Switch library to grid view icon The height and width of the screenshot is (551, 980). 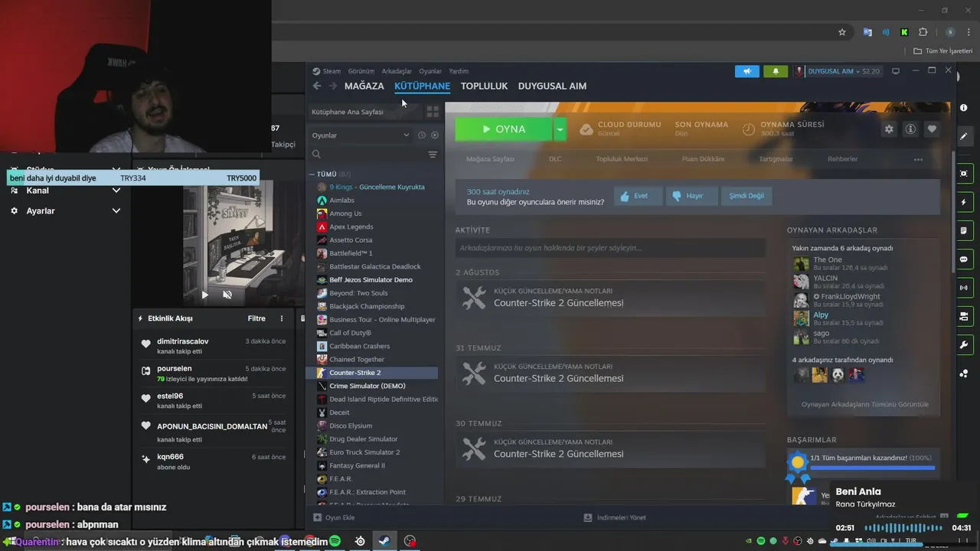433,112
